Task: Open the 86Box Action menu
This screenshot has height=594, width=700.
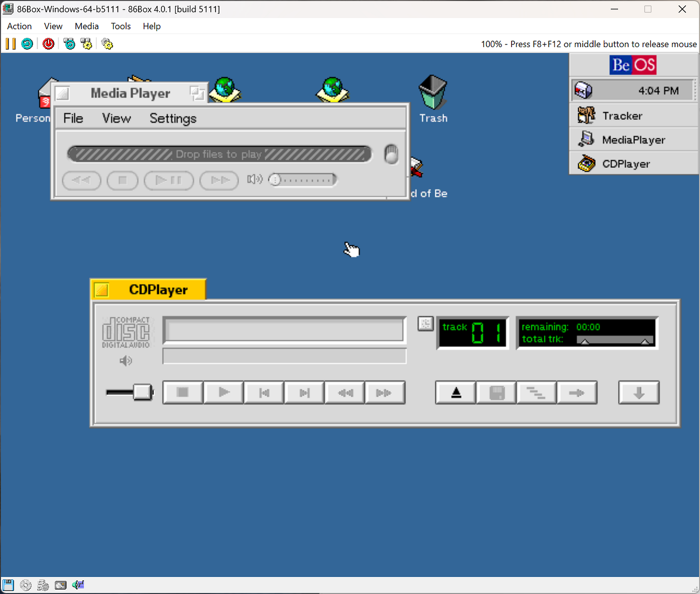Action: pyautogui.click(x=19, y=26)
